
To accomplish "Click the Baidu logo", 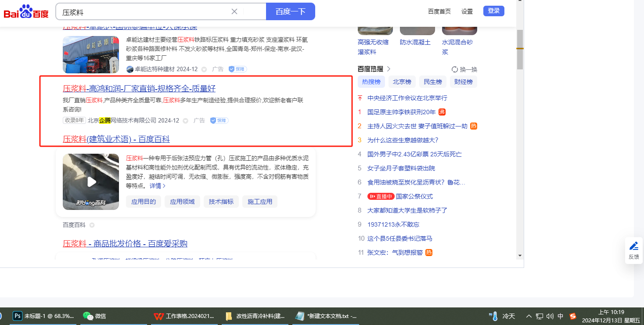I will pyautogui.click(x=26, y=11).
